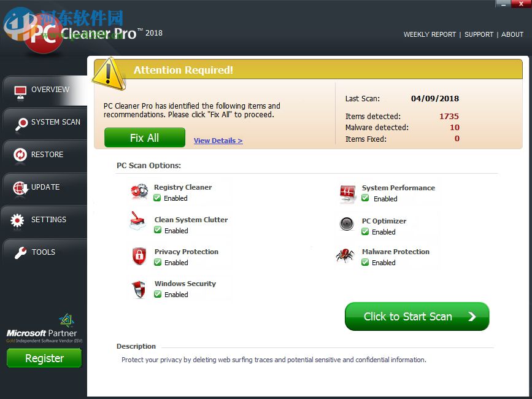Screen dimensions: 532x399
Task: Select the Registry Cleaner gear icon
Action: 139,191
